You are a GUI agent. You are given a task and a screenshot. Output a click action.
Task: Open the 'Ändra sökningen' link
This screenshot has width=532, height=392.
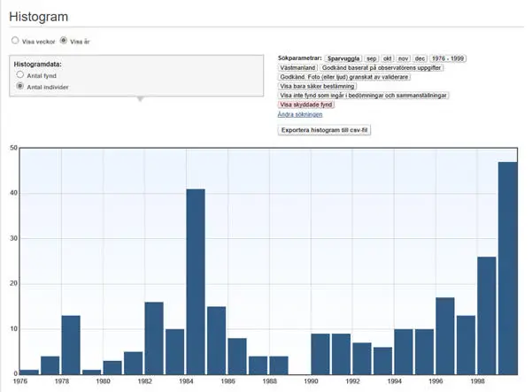[300, 114]
